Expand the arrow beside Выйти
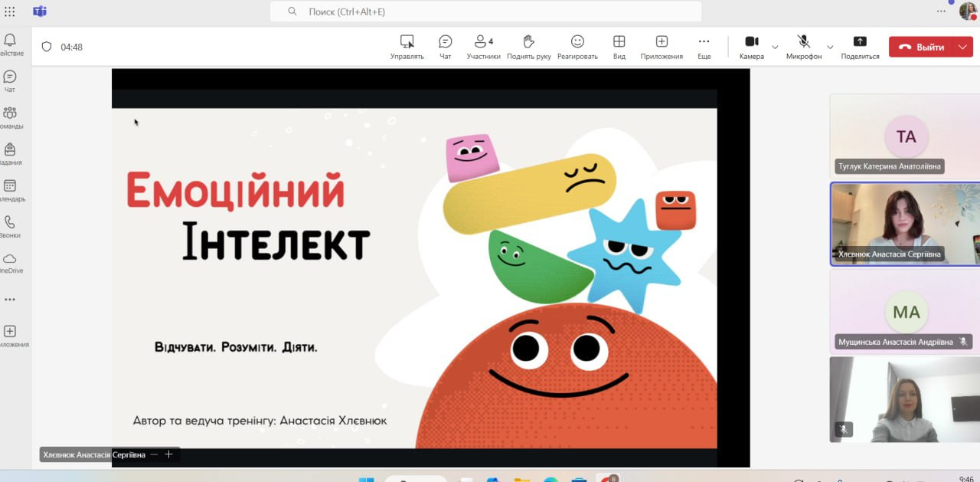 click(x=963, y=47)
